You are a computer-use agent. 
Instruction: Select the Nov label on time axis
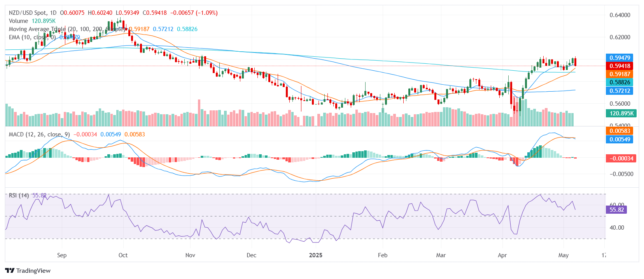pyautogui.click(x=190, y=255)
